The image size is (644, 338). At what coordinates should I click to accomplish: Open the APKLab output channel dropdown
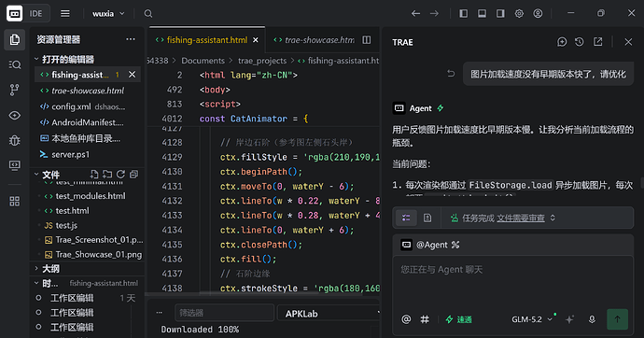(x=329, y=314)
